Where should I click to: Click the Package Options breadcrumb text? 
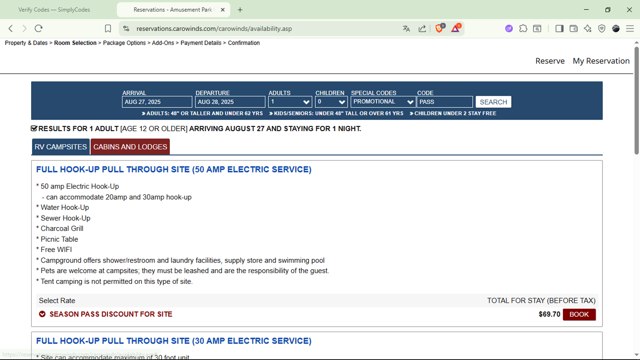[124, 43]
